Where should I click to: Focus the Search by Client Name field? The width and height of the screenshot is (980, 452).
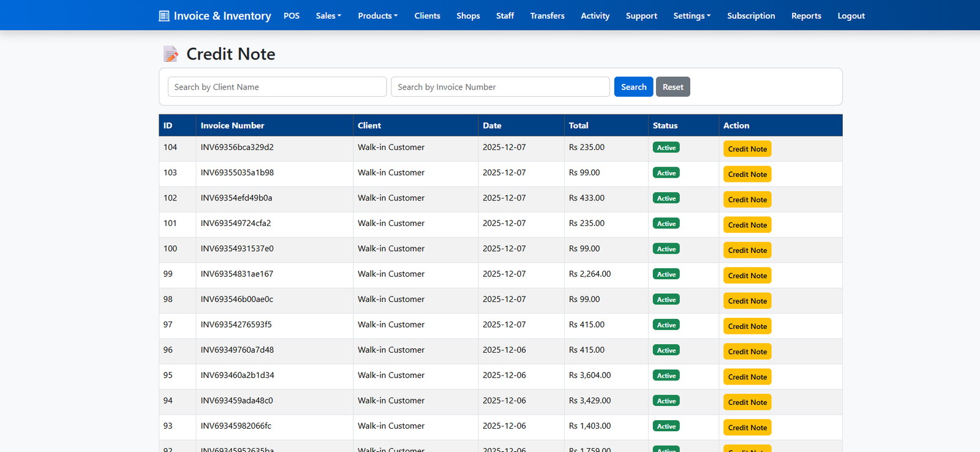click(x=277, y=87)
